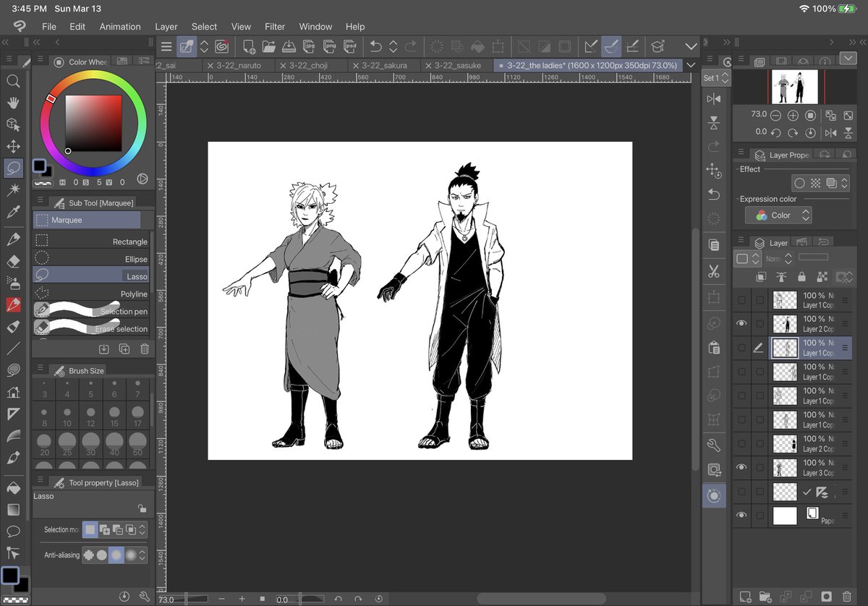Click the New raster layer icon

pyautogui.click(x=746, y=597)
